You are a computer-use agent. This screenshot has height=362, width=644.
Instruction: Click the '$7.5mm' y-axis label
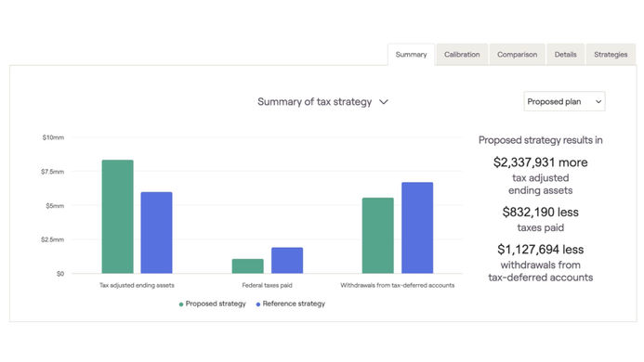click(52, 172)
